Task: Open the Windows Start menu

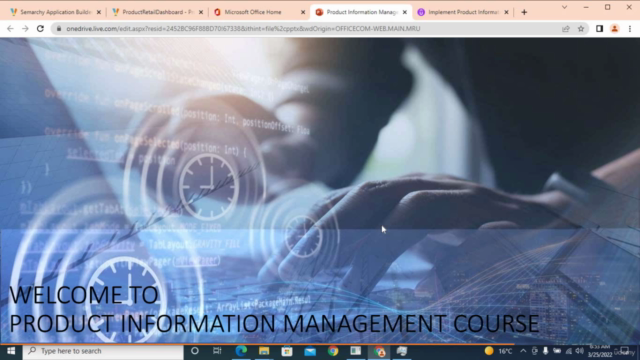Action: (x=11, y=351)
